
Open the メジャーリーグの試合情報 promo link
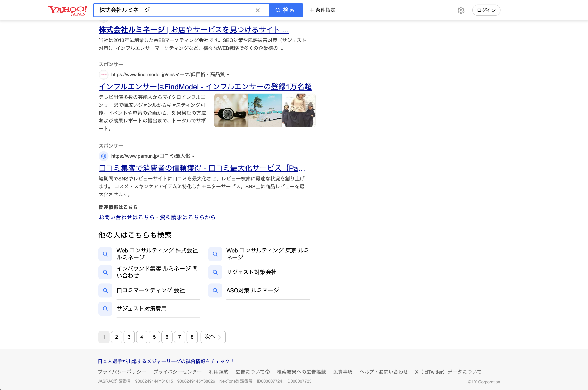[166, 361]
